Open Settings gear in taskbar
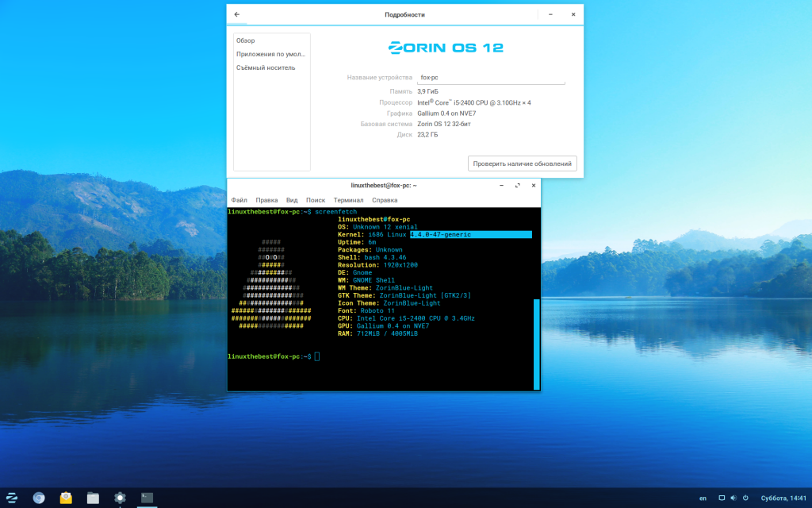The image size is (812, 508). [120, 498]
